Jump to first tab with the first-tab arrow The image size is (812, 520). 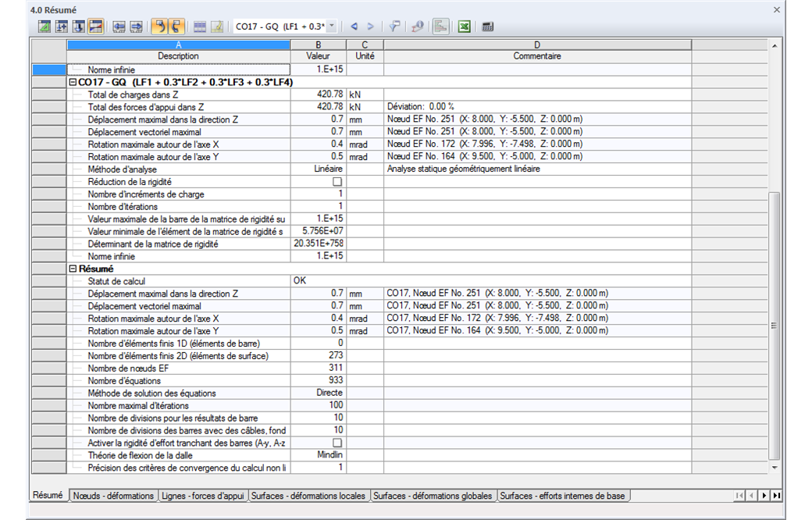tap(739, 496)
